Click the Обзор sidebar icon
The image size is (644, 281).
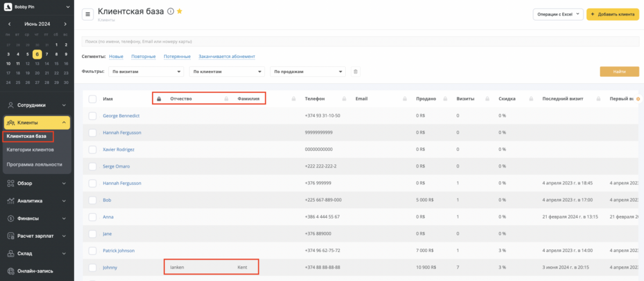pos(11,183)
